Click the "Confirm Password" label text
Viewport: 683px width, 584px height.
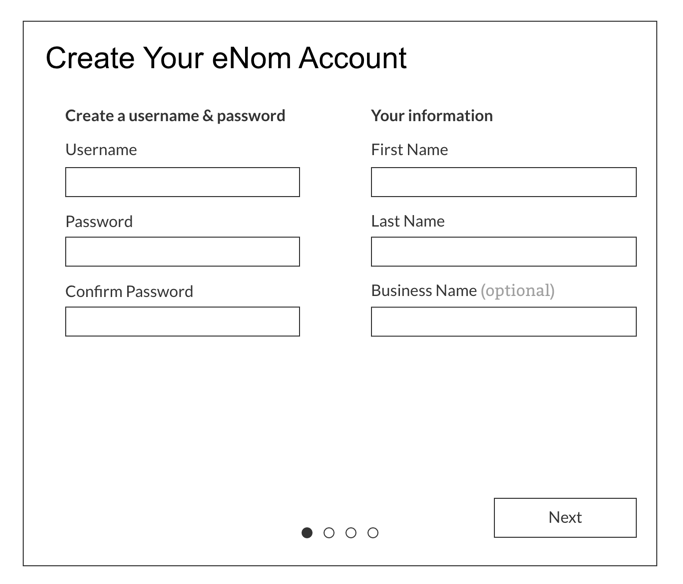(129, 292)
